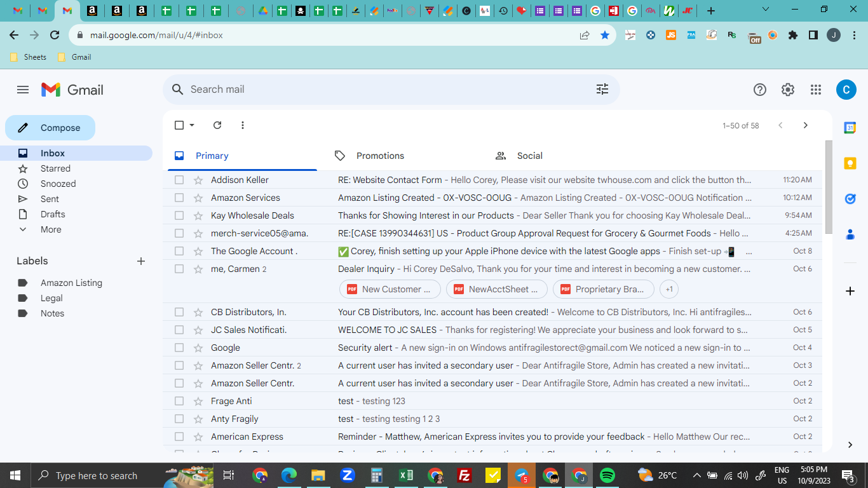Open Google Calendar side panel
Image resolution: width=868 pixels, height=488 pixels.
[x=850, y=128]
